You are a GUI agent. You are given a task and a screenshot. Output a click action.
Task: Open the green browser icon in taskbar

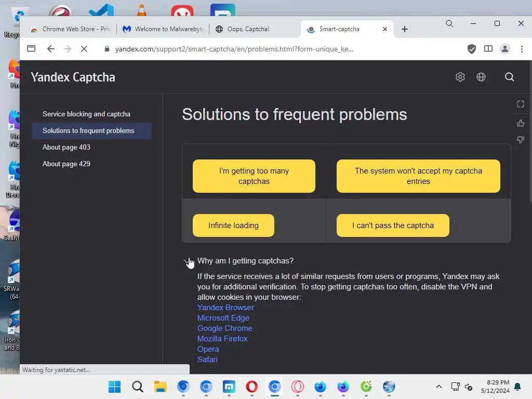point(366,387)
